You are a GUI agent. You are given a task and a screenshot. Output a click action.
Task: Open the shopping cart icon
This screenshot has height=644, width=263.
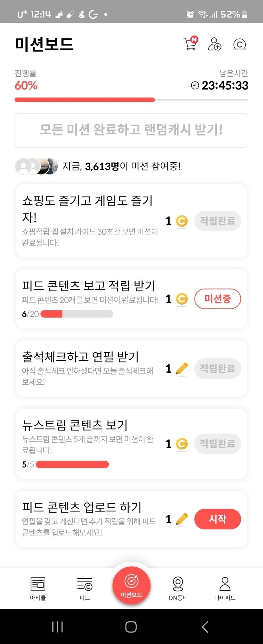(x=190, y=44)
